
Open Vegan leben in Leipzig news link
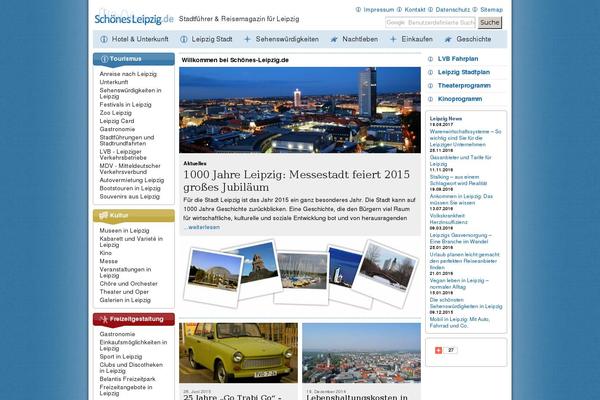[459, 284]
